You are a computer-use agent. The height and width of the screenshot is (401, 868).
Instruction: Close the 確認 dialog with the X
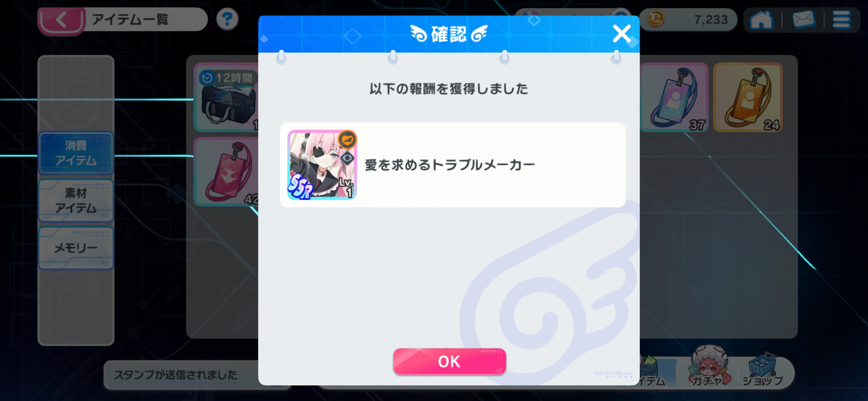click(622, 34)
